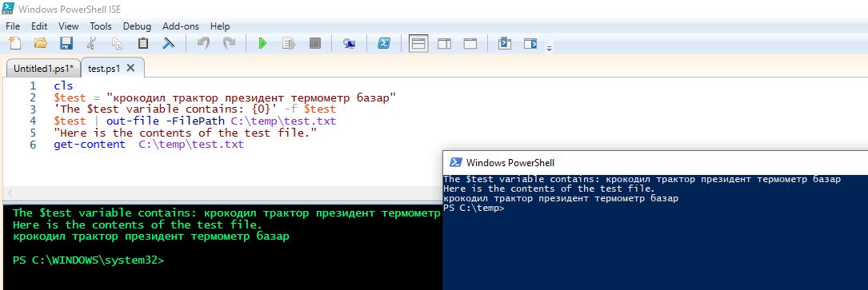Screen dimensions: 868x290
Task: Click the PowerShell icon in the console window title
Action: [x=455, y=162]
